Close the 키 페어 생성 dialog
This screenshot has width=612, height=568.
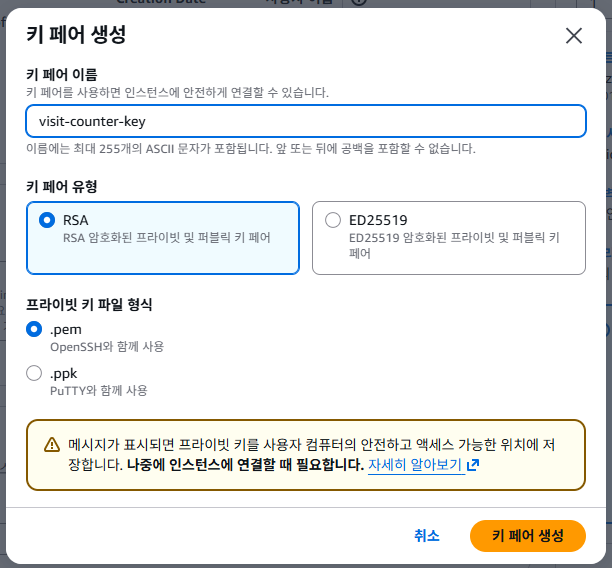[x=573, y=36]
